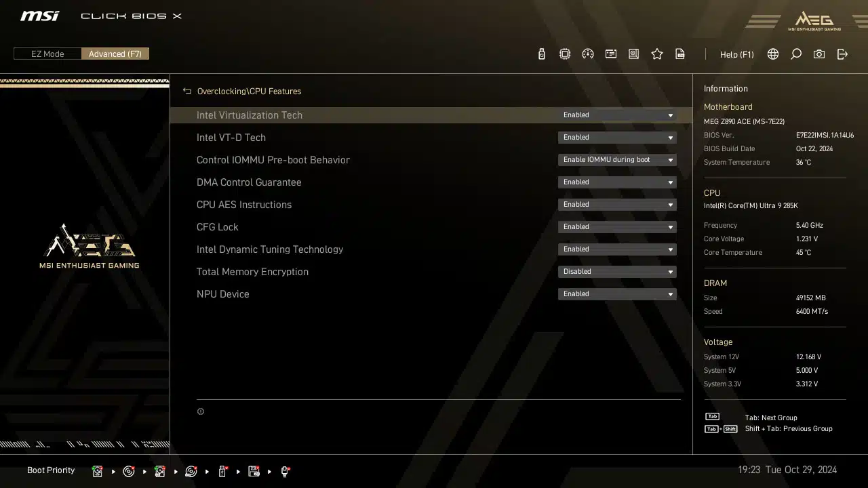Click the Overclocking\CPU Features breadcrumb

pyautogui.click(x=249, y=91)
